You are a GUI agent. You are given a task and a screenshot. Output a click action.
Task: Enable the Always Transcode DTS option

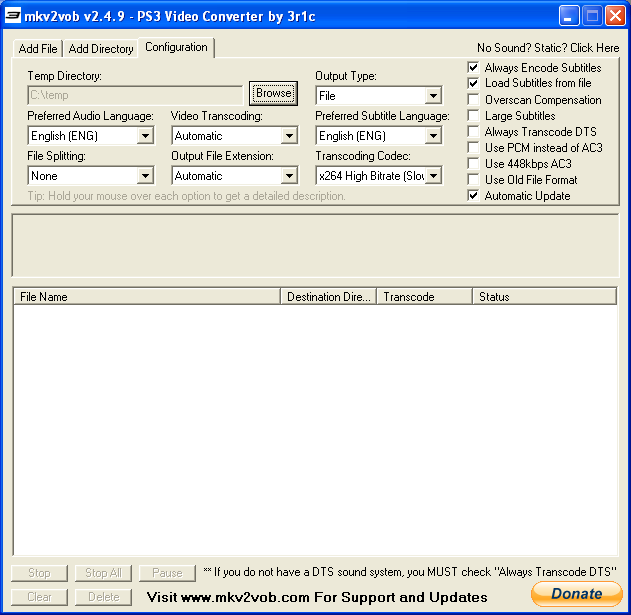(x=474, y=132)
